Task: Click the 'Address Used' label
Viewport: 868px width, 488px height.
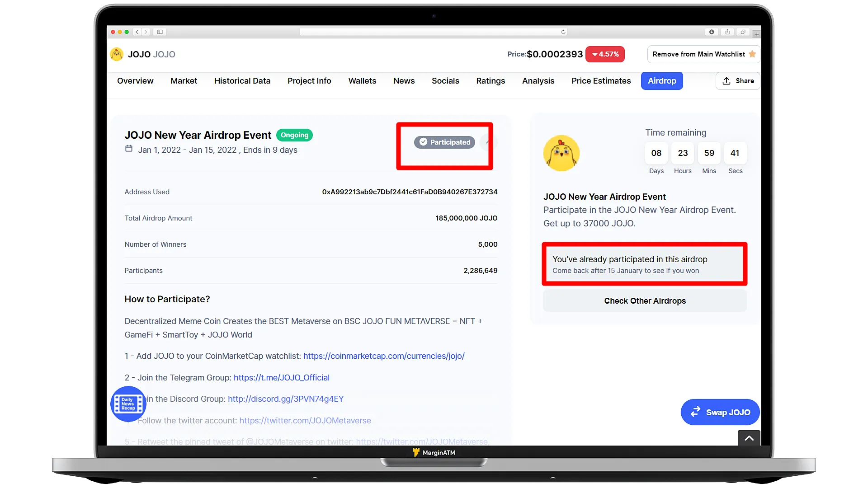Action: [147, 192]
